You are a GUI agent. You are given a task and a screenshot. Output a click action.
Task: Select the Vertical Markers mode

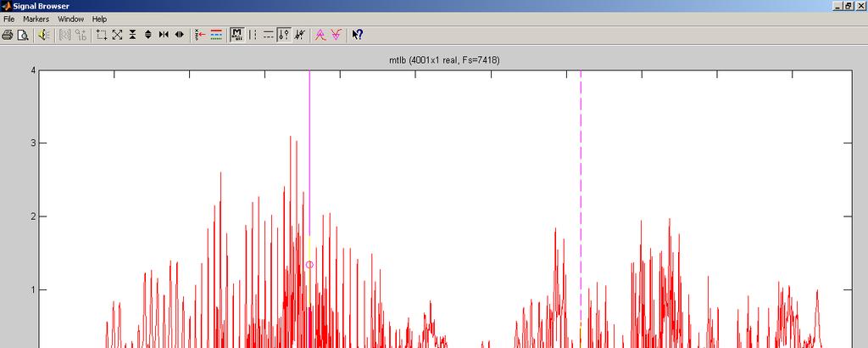pos(253,35)
